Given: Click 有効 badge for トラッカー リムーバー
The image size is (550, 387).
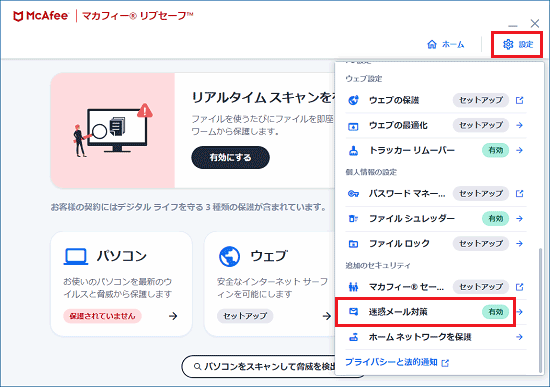Looking at the screenshot, I should (496, 150).
